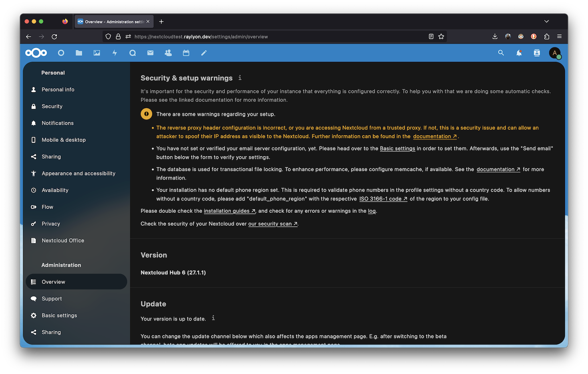Open your account avatar menu
588x374 pixels.
[555, 52]
